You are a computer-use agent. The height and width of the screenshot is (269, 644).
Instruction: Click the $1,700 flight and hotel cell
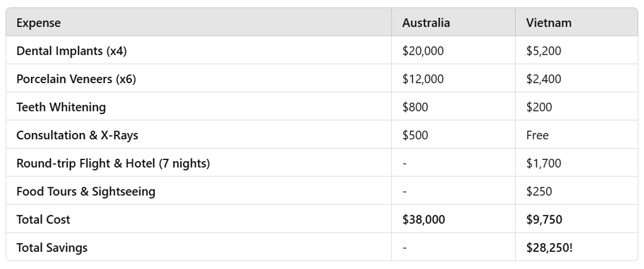coord(543,164)
